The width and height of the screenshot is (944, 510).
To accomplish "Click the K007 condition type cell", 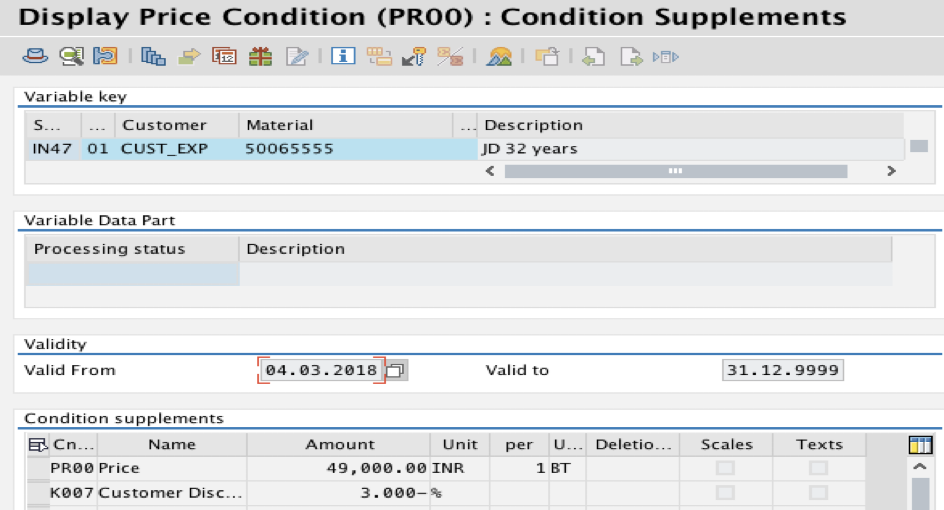I will (72, 493).
